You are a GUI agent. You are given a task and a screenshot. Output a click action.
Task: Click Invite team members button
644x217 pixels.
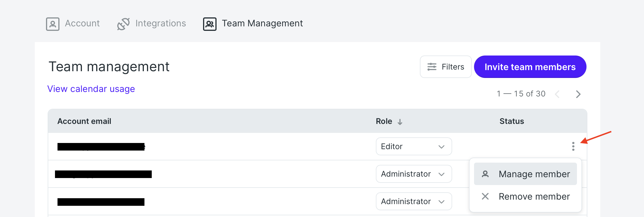tap(530, 67)
